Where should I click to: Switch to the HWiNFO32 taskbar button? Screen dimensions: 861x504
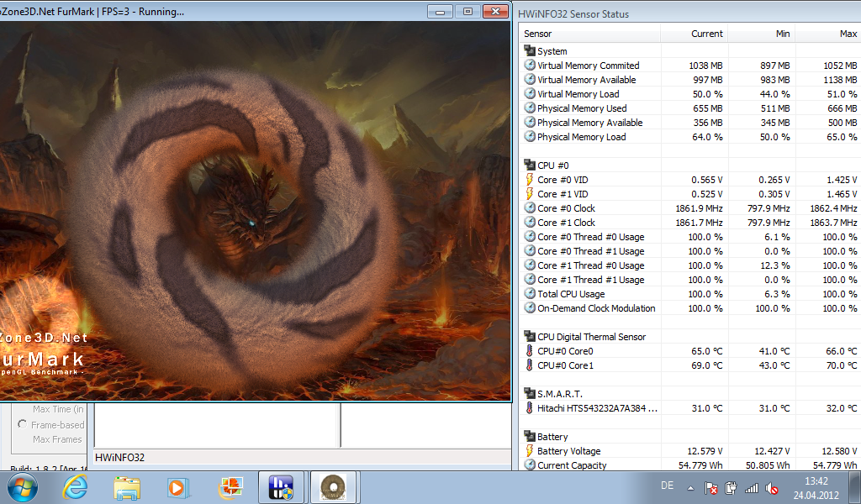pyautogui.click(x=281, y=487)
